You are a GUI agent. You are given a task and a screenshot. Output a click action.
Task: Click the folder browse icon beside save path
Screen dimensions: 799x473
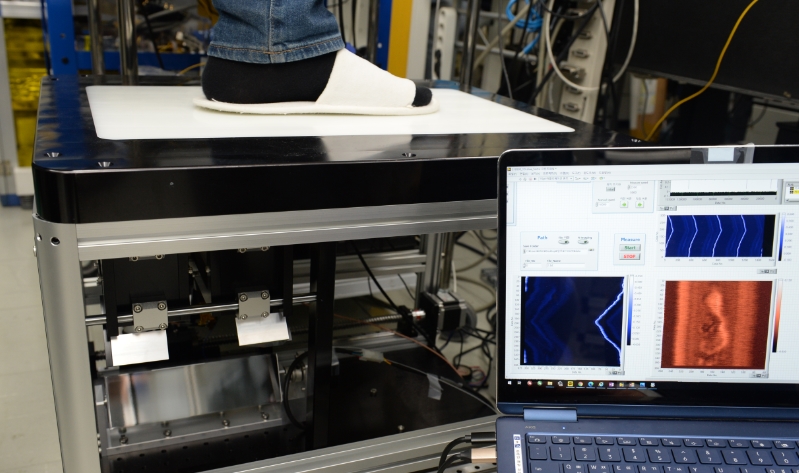point(591,250)
